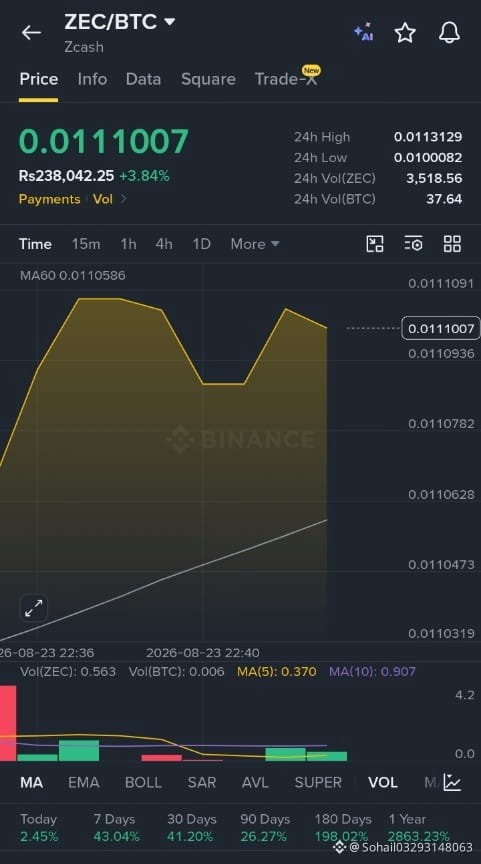The image size is (481, 864).
Task: Toggle the VOL sub-indicator
Action: point(382,782)
